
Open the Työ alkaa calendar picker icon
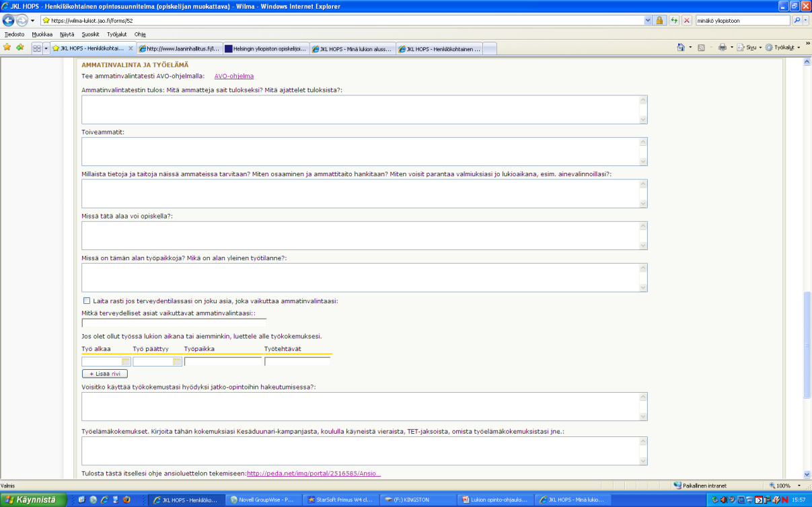[x=125, y=362]
